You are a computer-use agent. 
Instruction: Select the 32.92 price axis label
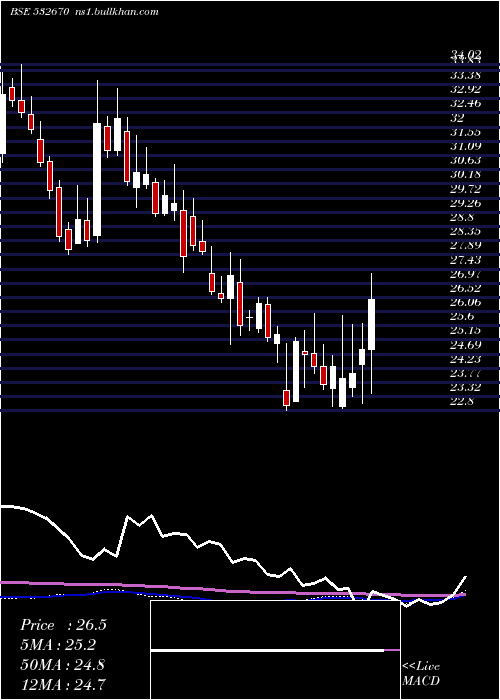466,89
